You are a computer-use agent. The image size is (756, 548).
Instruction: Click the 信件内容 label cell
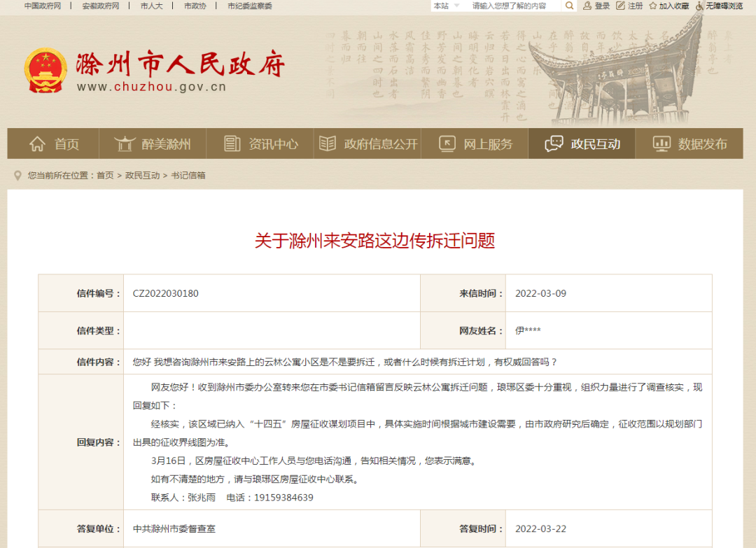[x=81, y=362]
